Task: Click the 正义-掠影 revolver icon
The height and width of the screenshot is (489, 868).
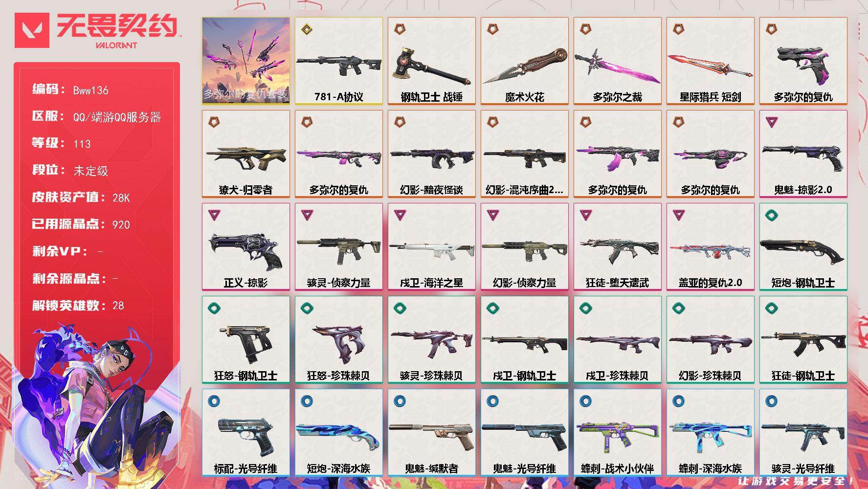Action: [x=245, y=250]
